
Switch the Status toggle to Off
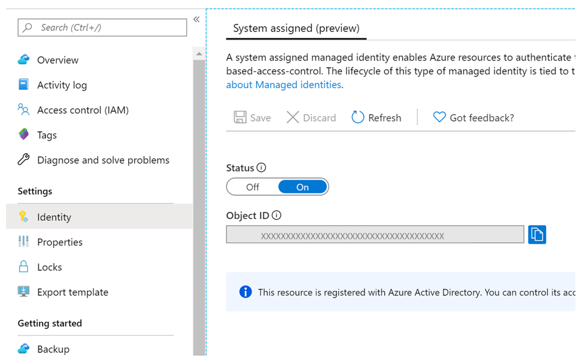pyautogui.click(x=253, y=187)
